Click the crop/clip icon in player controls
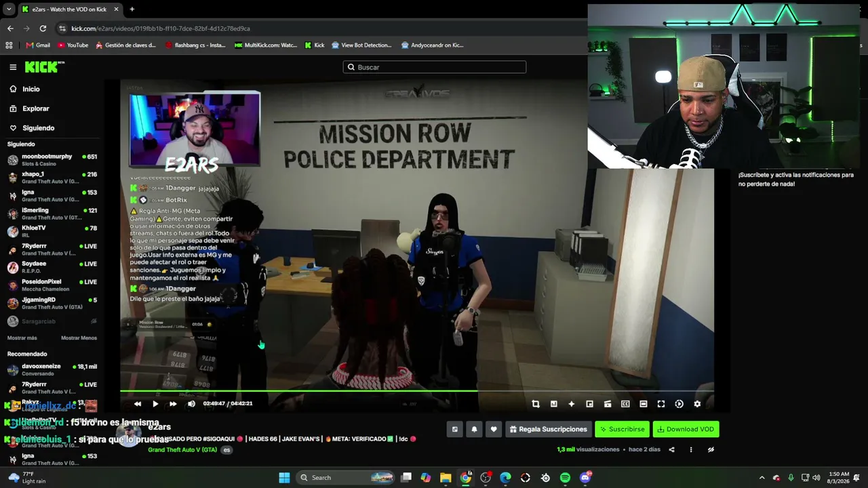 coord(536,404)
